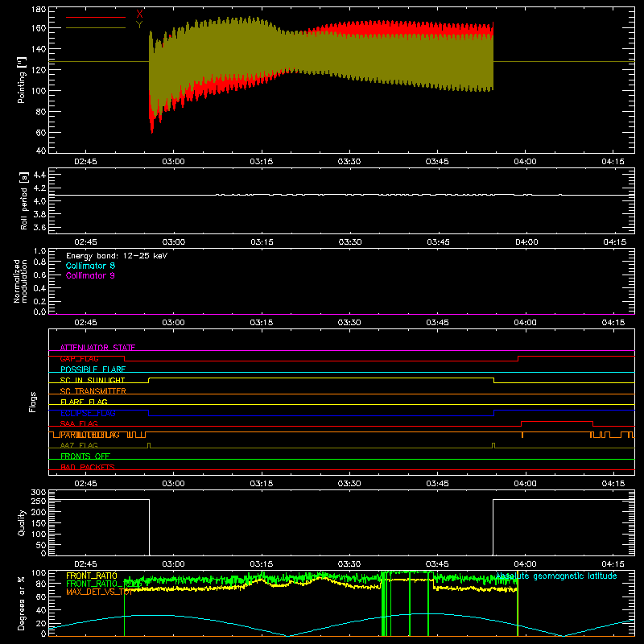Viewport: 644px width, 644px height.
Task: Click the yellow FLARE_FLAG label
Action: click(x=84, y=402)
